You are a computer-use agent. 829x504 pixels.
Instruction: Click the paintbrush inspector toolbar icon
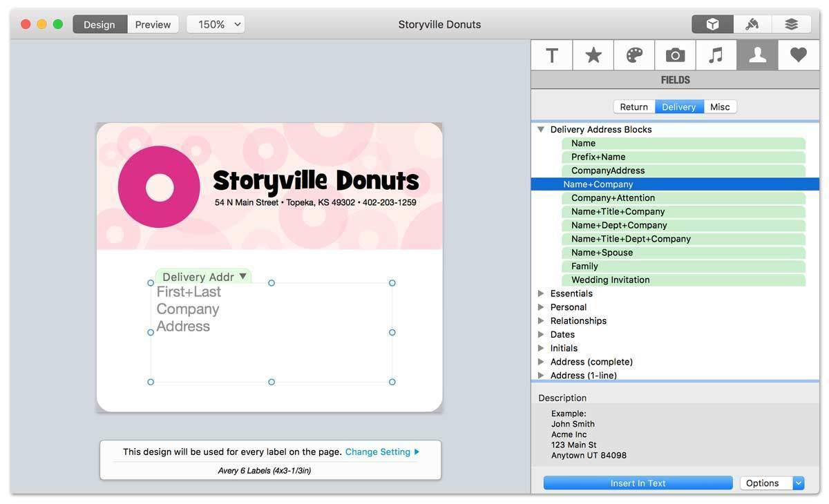[x=752, y=24]
